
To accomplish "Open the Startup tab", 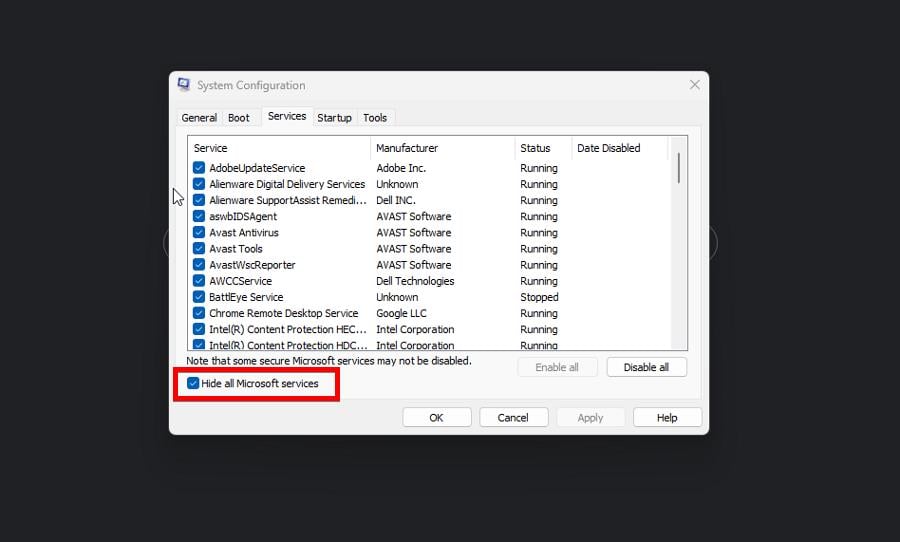I will [x=334, y=118].
